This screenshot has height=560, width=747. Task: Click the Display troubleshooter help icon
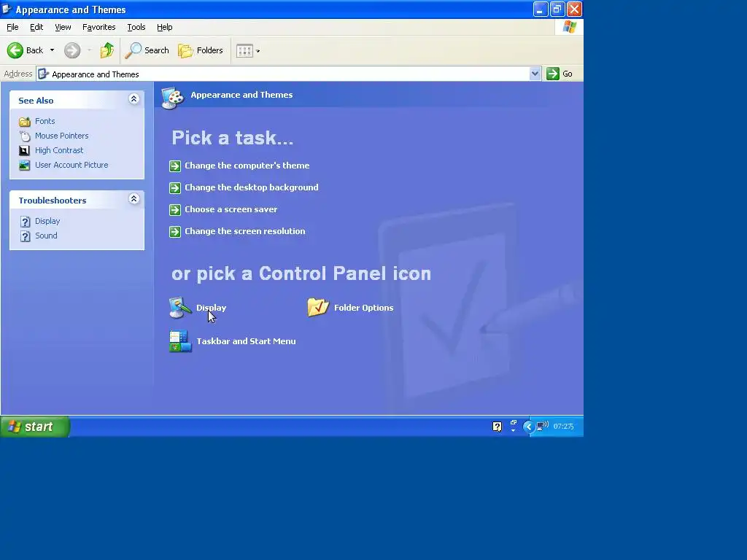click(x=26, y=222)
